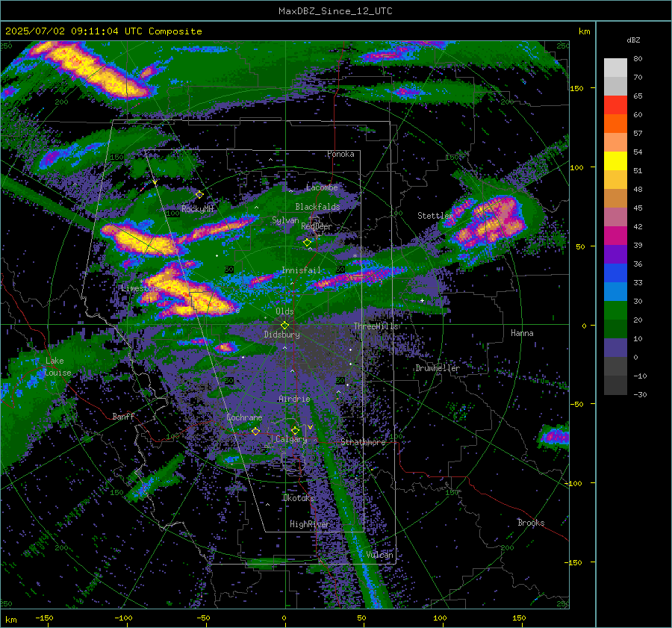
Task: Click the Cochrane map label
Action: click(244, 417)
